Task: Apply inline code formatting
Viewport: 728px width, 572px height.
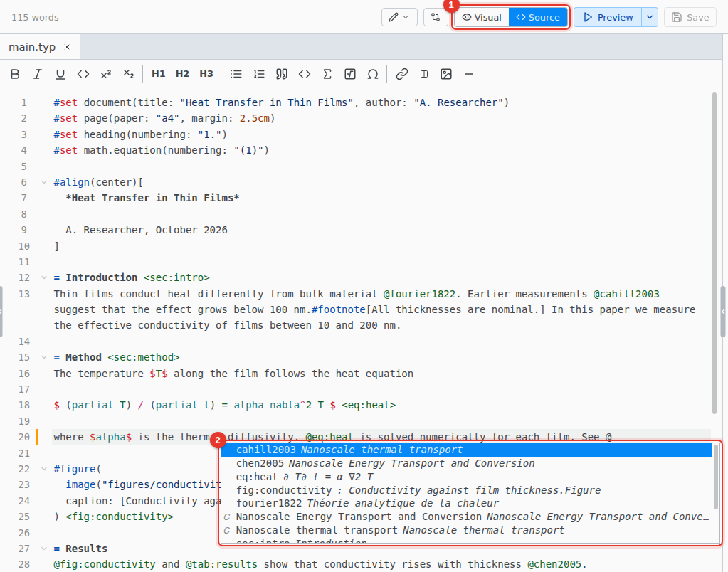Action: 83,74
